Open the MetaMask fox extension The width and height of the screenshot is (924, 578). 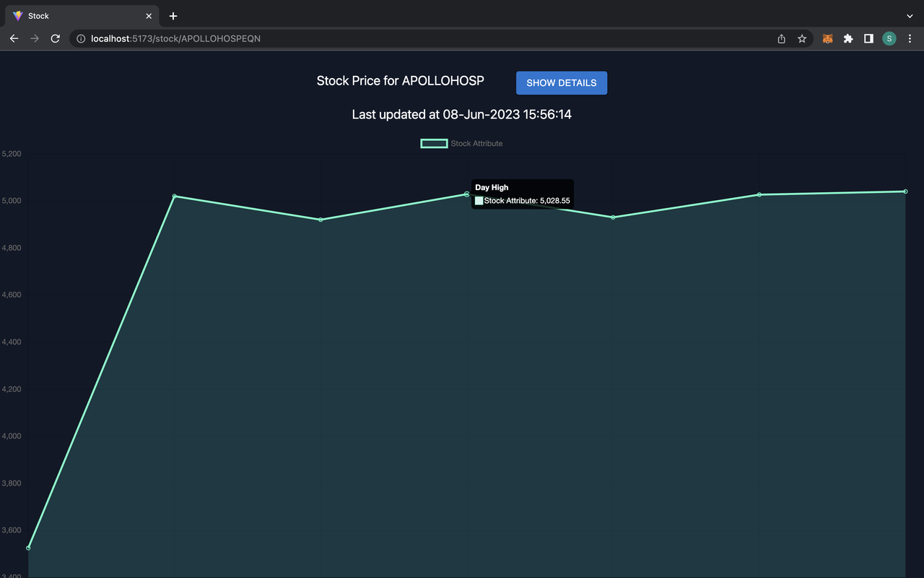click(x=828, y=38)
